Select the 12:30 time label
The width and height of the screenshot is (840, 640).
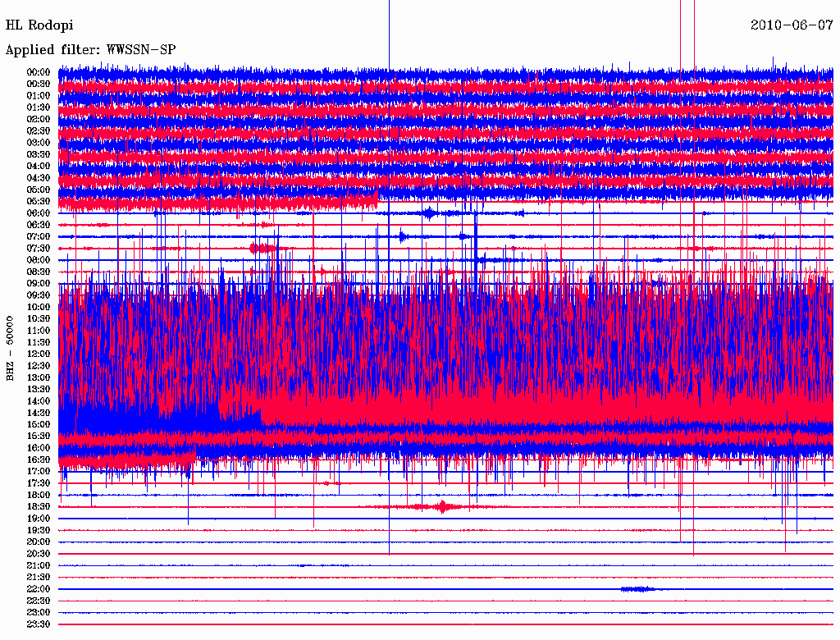click(39, 366)
